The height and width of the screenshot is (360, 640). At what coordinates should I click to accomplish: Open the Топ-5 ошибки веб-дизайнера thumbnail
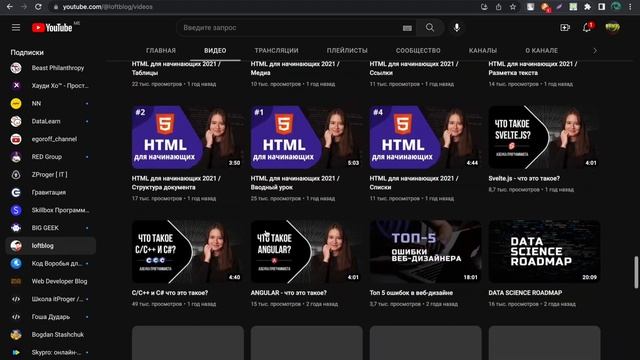(x=425, y=251)
